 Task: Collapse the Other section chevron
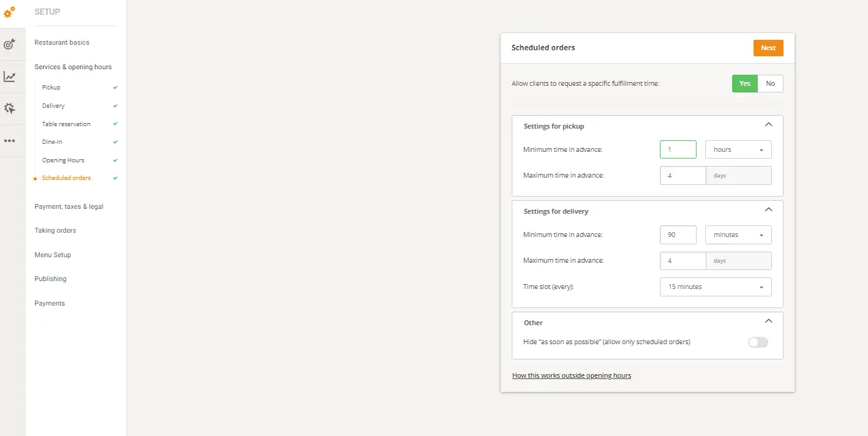point(769,320)
